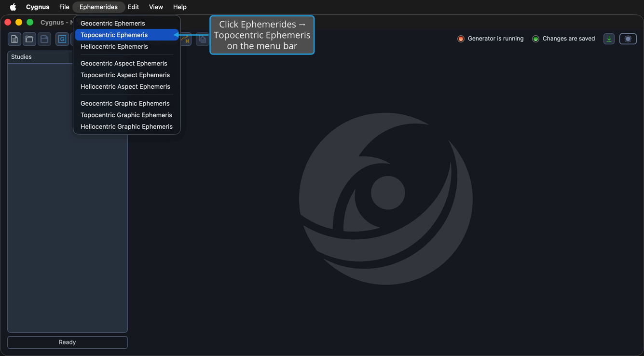Click the green saved status indicator
Screen dimensions: 644x356
coord(535,39)
